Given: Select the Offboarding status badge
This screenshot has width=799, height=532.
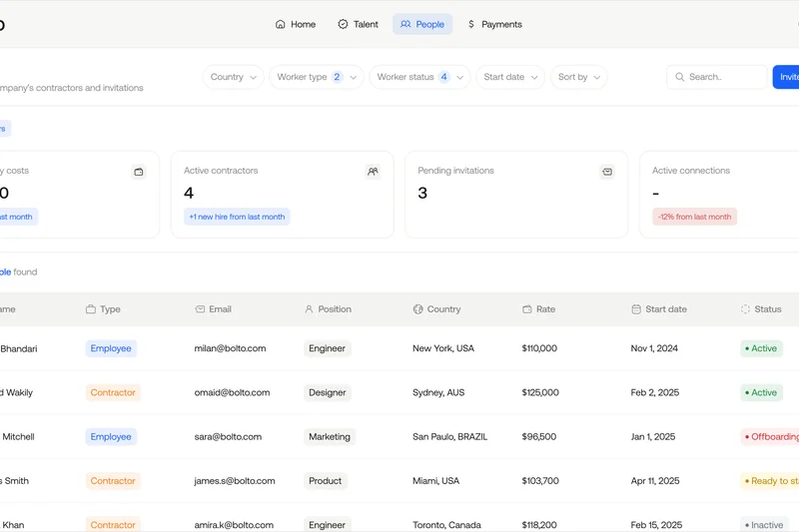Looking at the screenshot, I should point(772,437).
